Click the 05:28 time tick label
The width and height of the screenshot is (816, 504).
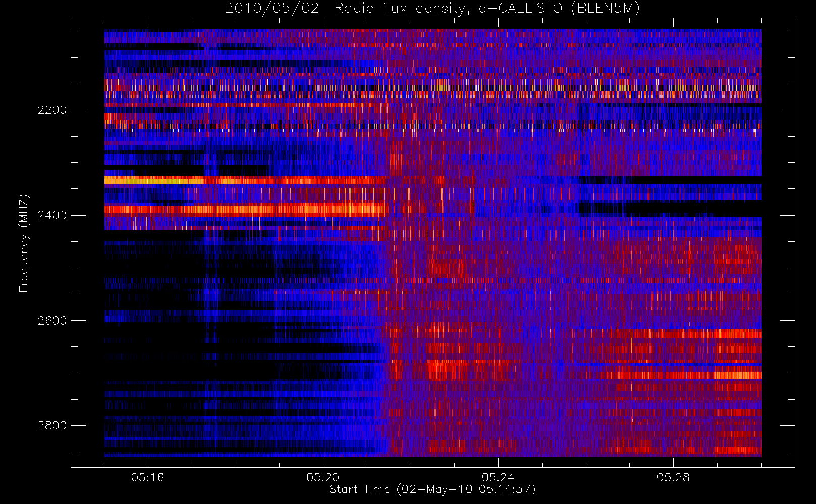pos(673,477)
